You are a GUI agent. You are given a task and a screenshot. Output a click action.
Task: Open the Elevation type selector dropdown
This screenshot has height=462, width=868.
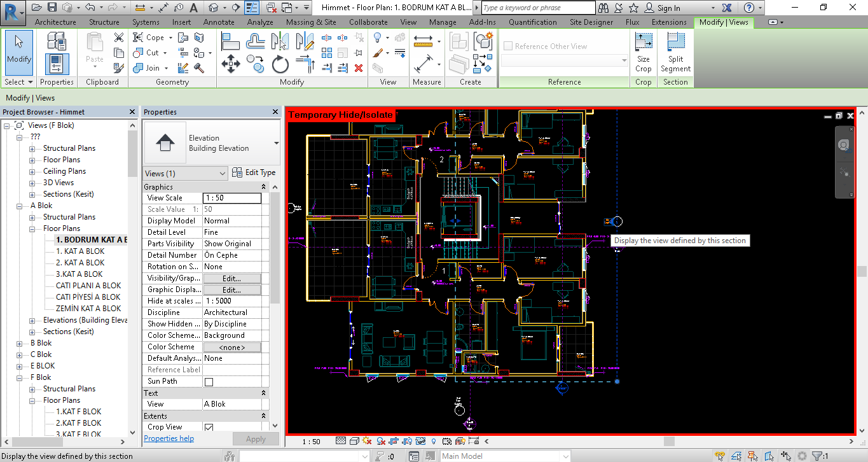click(276, 143)
